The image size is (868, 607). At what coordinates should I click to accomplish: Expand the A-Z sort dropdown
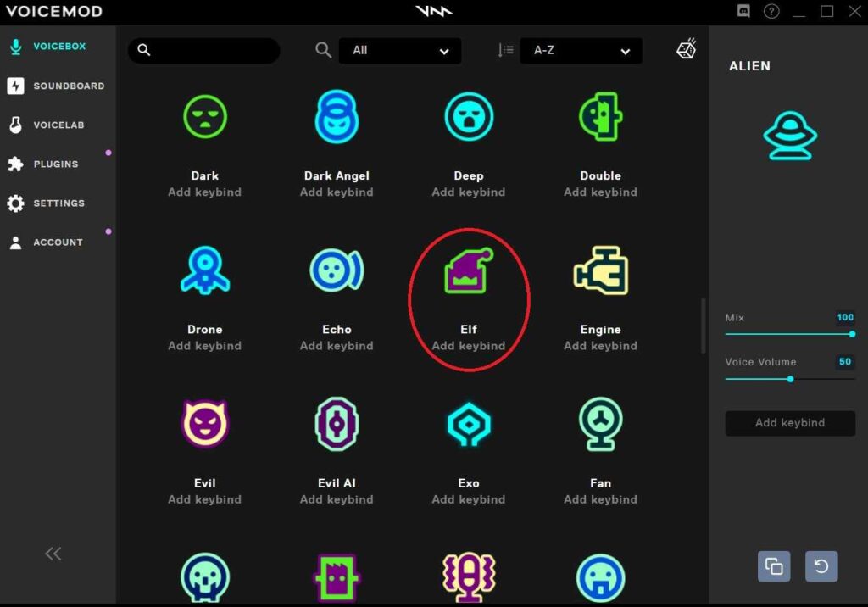pos(581,51)
